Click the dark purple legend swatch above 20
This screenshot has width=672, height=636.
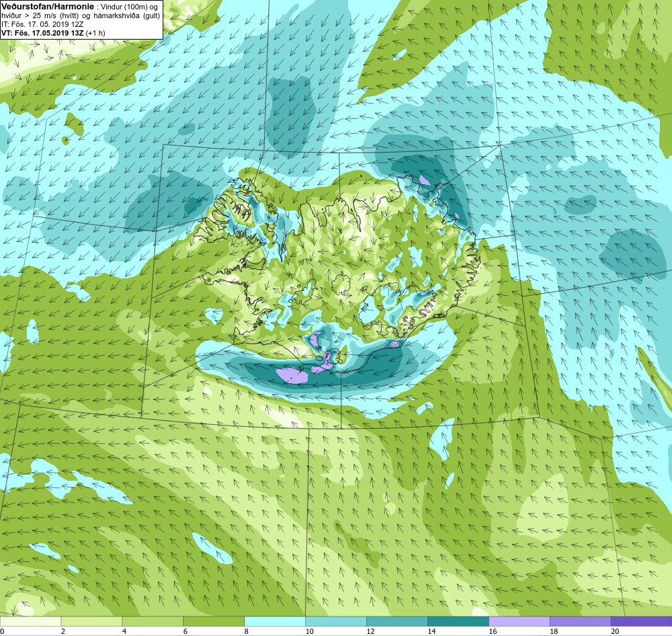coord(642,621)
